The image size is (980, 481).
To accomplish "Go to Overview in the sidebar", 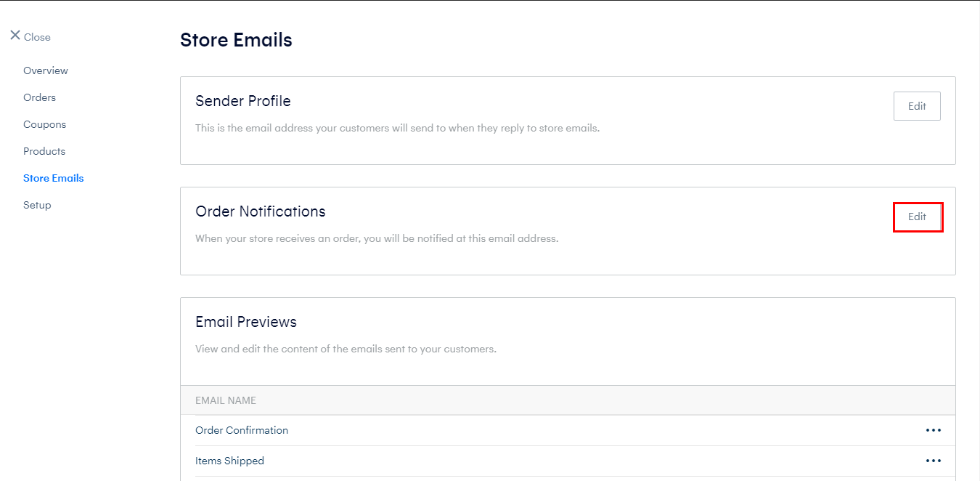I will [x=46, y=70].
